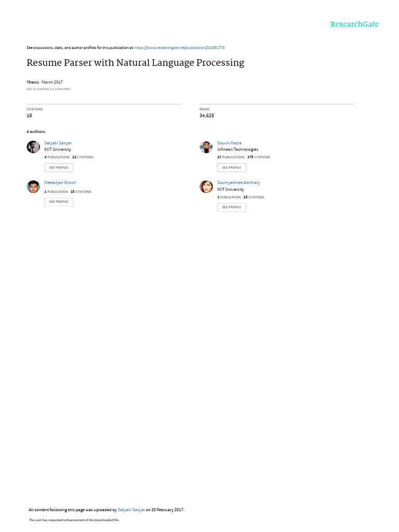Screen dimensions: 399x532
Task: Open the Neelanjan Ghosh author name link
Action: [60, 182]
